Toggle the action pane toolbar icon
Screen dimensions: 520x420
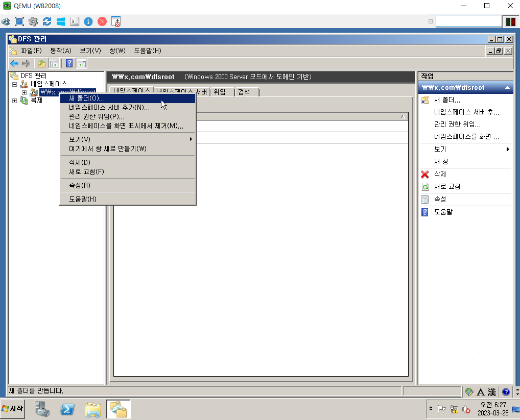point(82,63)
